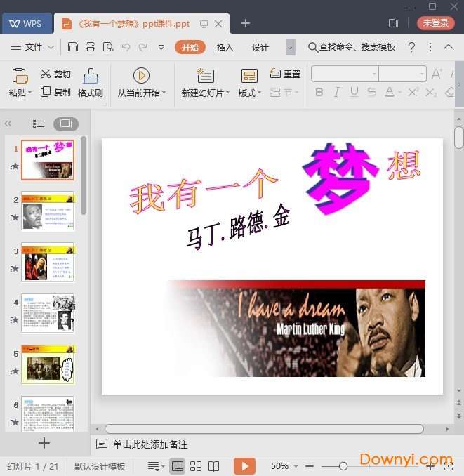Click the fit-to-window icon in status bar
Viewport: 464px width, 476px height.
(x=449, y=466)
